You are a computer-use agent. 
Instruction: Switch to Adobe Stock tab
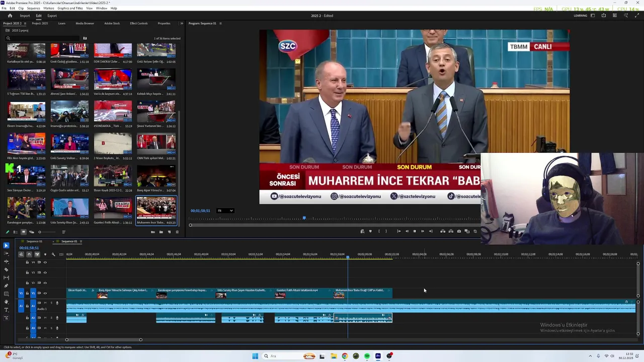[x=112, y=23]
